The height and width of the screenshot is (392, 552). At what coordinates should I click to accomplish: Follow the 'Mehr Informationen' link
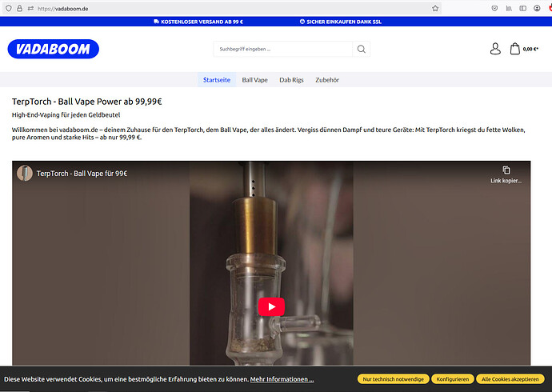click(x=282, y=379)
